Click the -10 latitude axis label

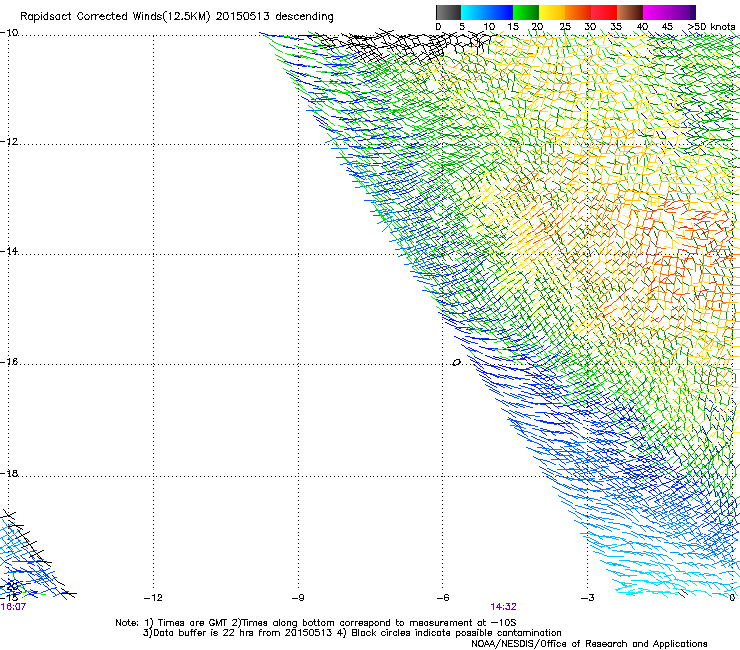(9, 33)
